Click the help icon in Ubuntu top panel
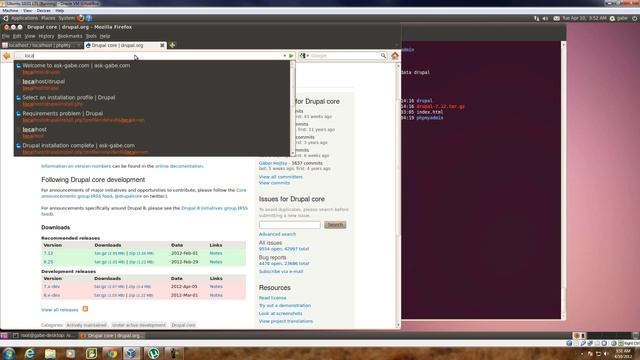 (89, 18)
